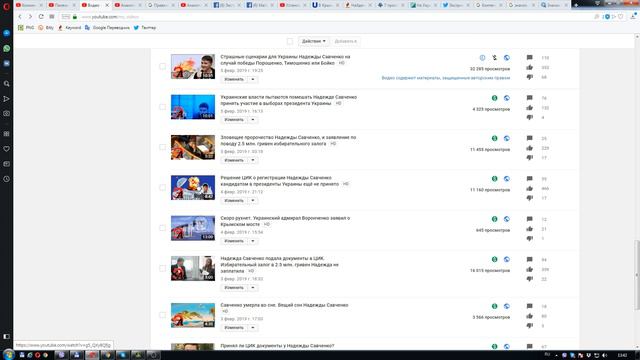
Task: Tick checkbox for Надежда Савченко подала документы video
Action: pos(162,268)
